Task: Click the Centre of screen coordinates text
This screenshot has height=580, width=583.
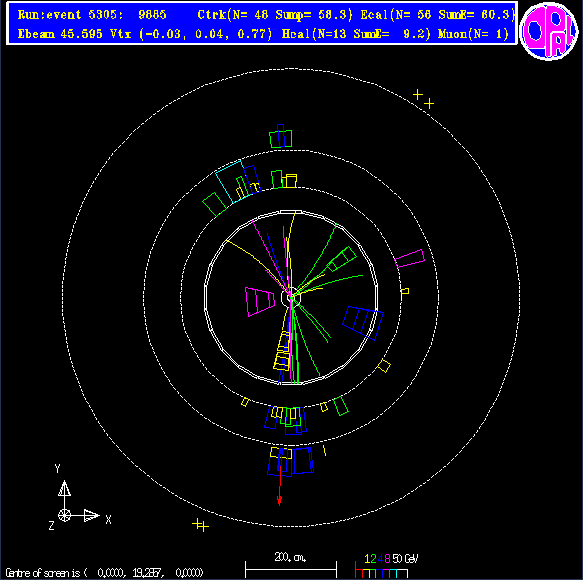Action: (104, 573)
